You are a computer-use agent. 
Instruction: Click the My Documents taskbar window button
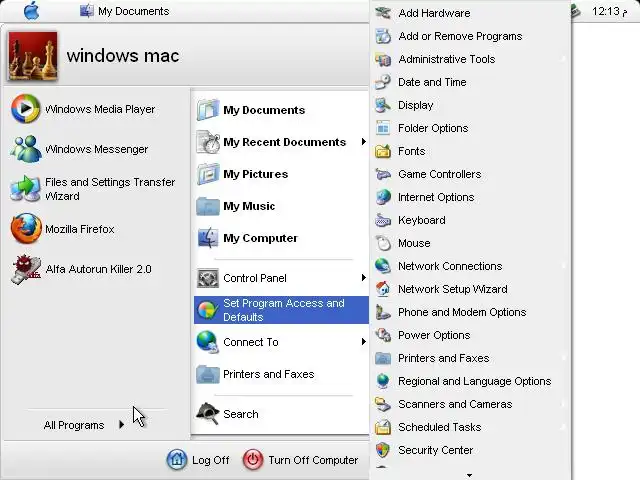(124, 11)
